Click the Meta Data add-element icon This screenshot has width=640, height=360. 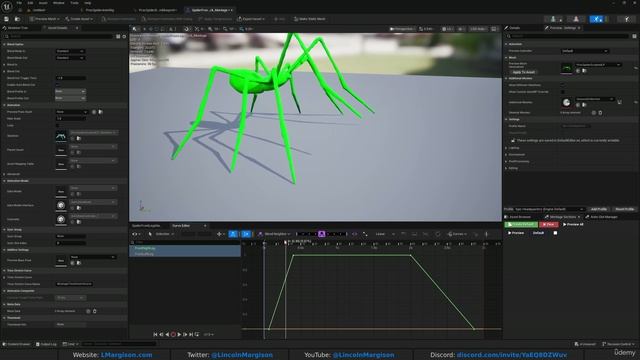click(x=88, y=311)
